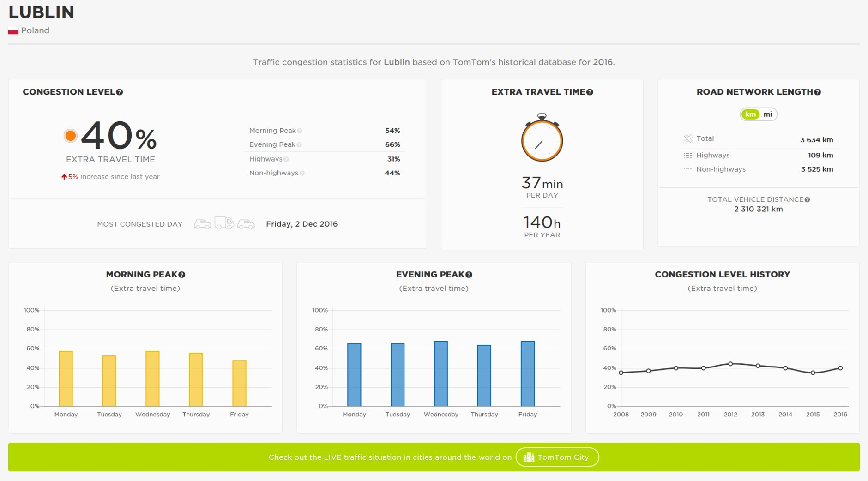The image size is (868, 481).
Task: Open the Road Network Length help icon
Action: pyautogui.click(x=817, y=92)
